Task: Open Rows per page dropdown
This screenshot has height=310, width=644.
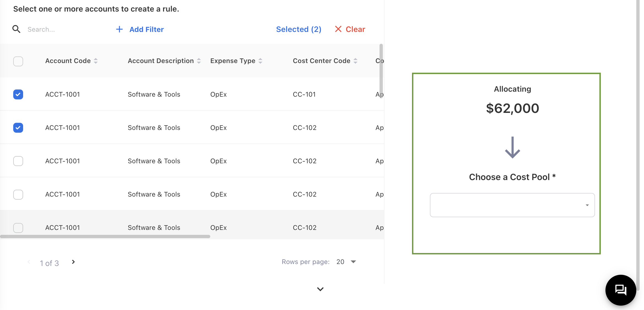Action: click(x=346, y=262)
